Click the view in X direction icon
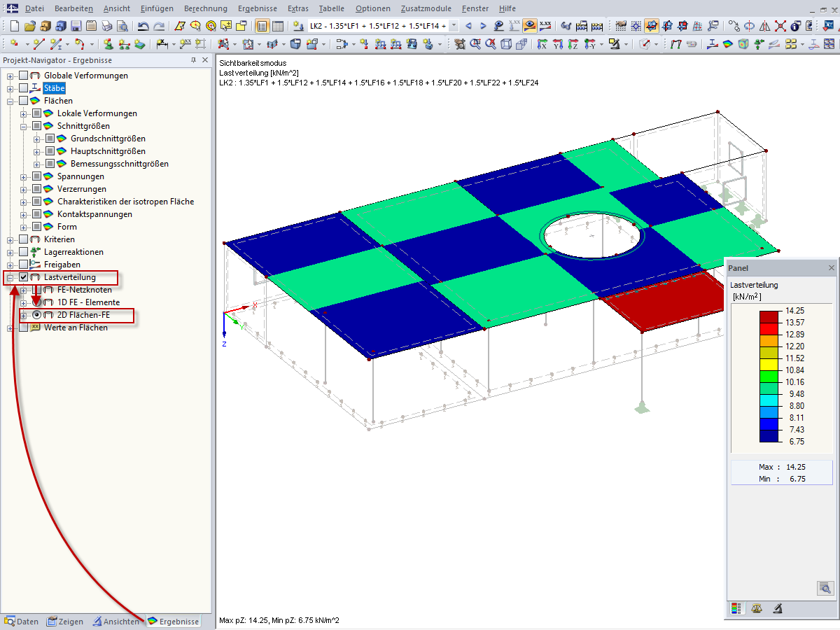 coord(542,44)
